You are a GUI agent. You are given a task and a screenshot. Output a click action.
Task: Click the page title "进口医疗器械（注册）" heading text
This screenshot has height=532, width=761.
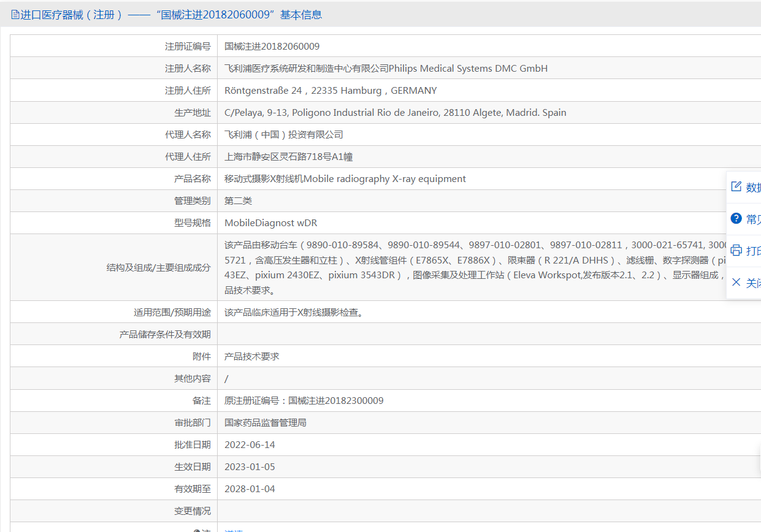coord(72,15)
